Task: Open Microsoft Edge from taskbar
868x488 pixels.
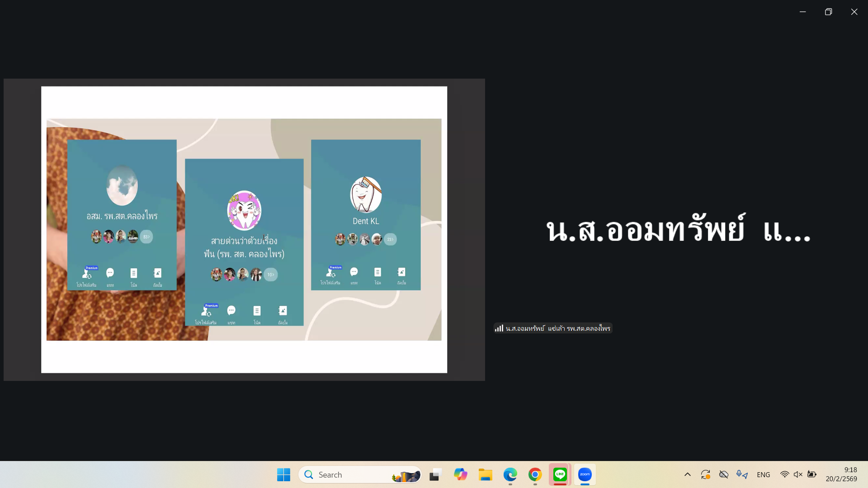Action: [510, 474]
